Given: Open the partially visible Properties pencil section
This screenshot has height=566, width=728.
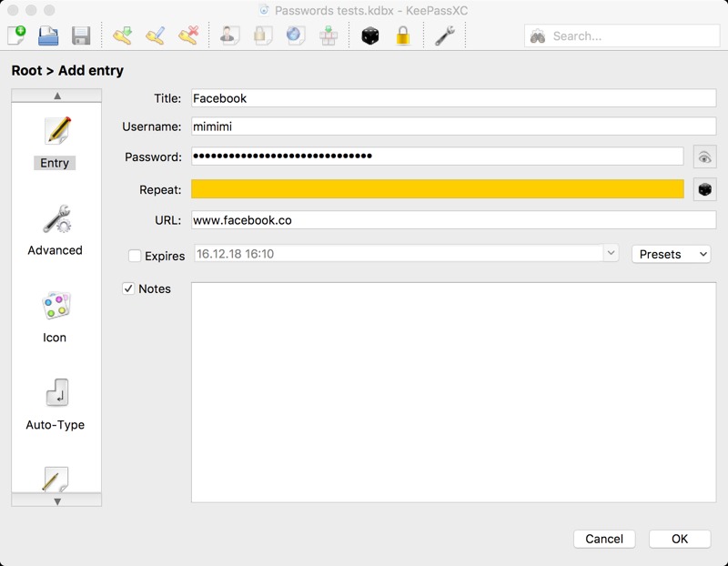Looking at the screenshot, I should pos(56,479).
